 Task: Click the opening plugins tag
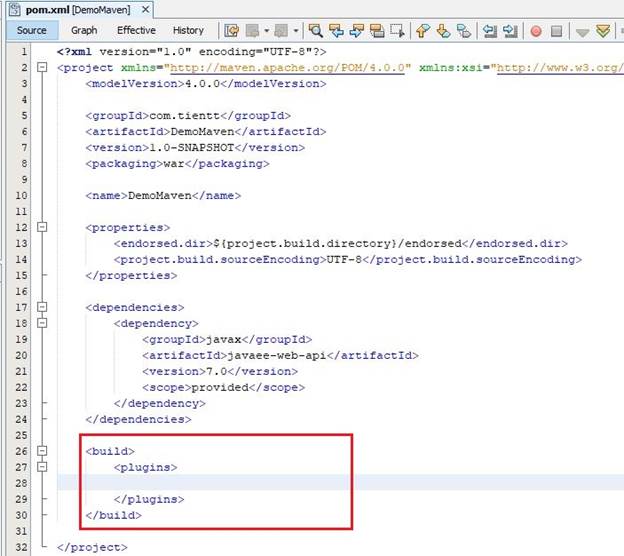[x=145, y=467]
